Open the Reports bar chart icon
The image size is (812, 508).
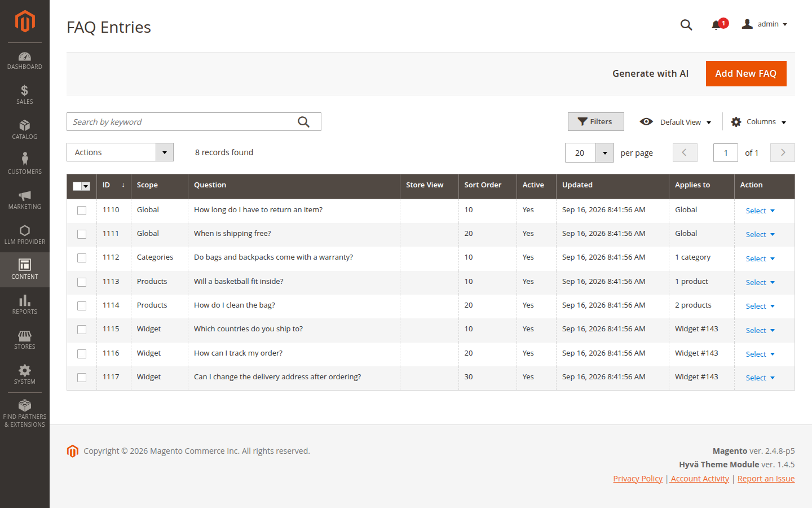point(25,300)
